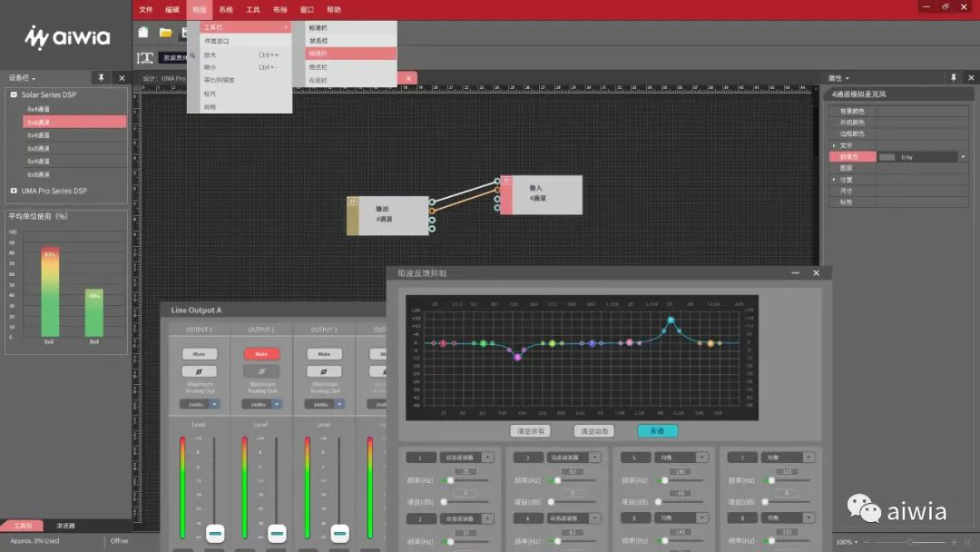This screenshot has width=980, height=552.
Task: Toggle the cyan 旁通 bypass button
Action: tap(657, 431)
